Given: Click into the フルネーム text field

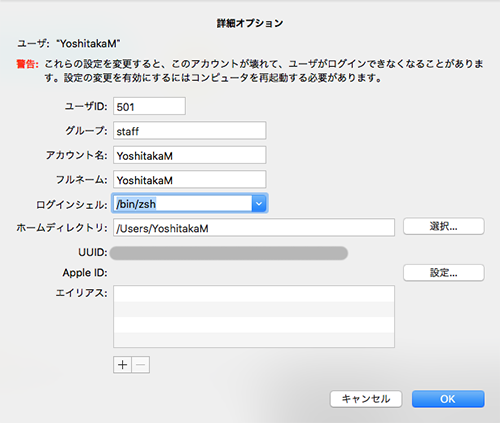Looking at the screenshot, I should 189,180.
